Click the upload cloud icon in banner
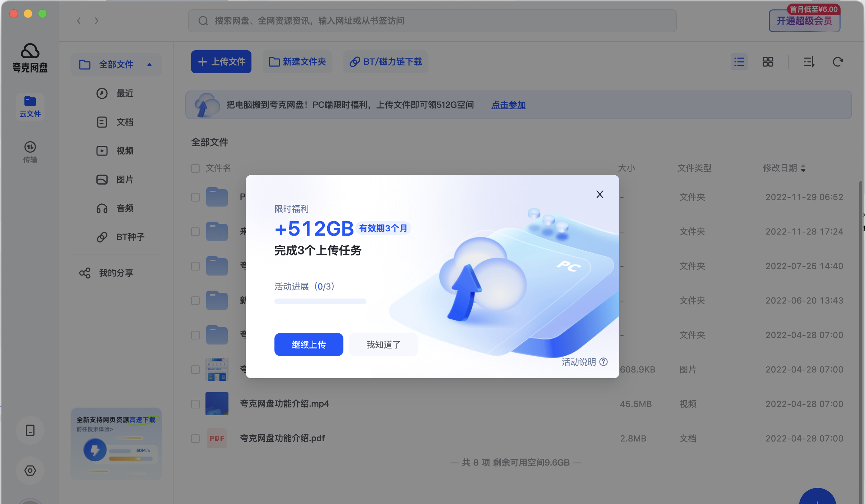The width and height of the screenshot is (865, 504). click(x=207, y=105)
